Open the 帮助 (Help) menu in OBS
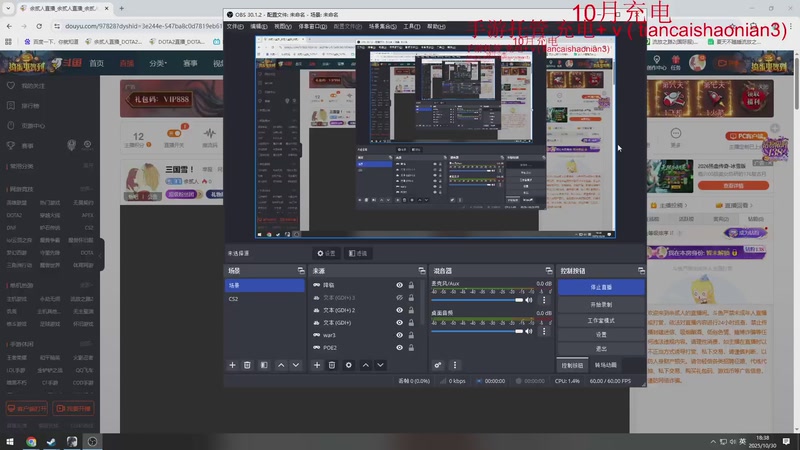Screen dimensions: 800x450 (436, 27)
